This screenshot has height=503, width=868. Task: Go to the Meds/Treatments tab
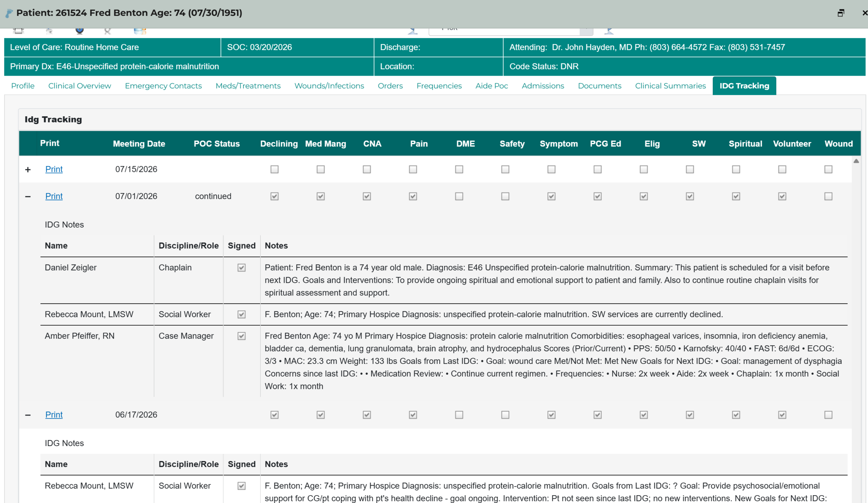click(248, 86)
